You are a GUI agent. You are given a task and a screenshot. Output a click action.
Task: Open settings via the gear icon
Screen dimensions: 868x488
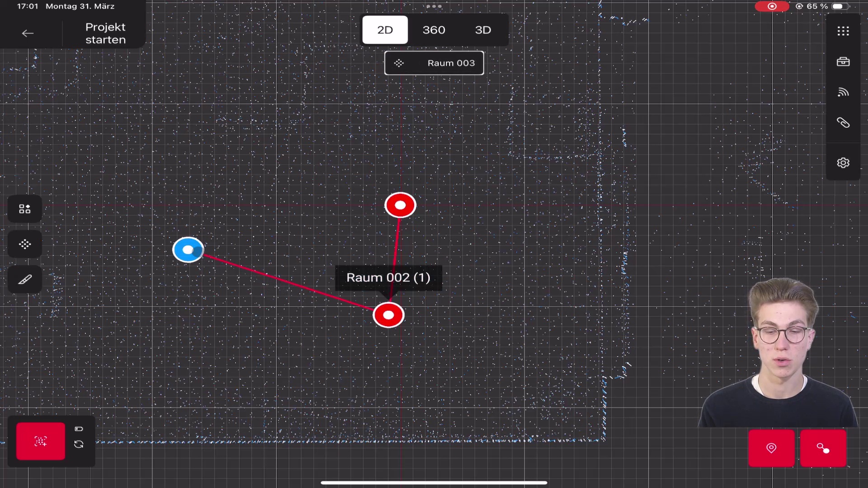(843, 163)
